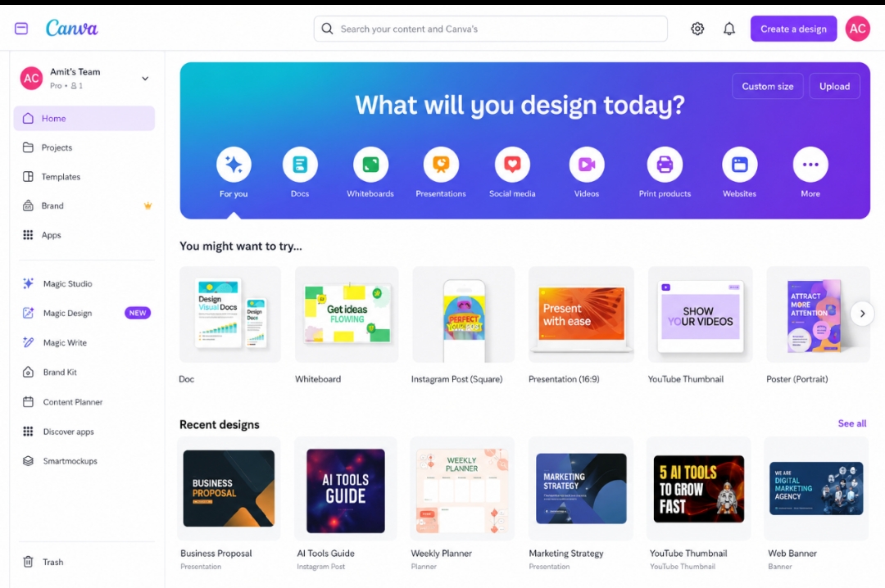This screenshot has height=588, width=885.
Task: Open settings with the gear icon
Action: coord(697,29)
